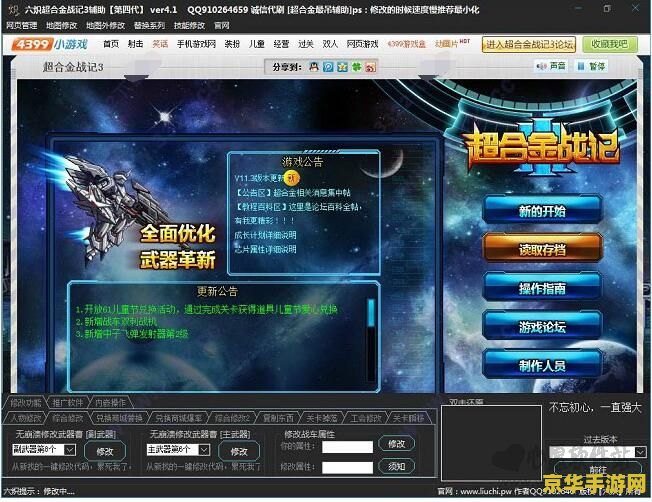The width and height of the screenshot is (652, 502).
Task: Open 笑话 link in nav bar
Action: click(x=160, y=44)
